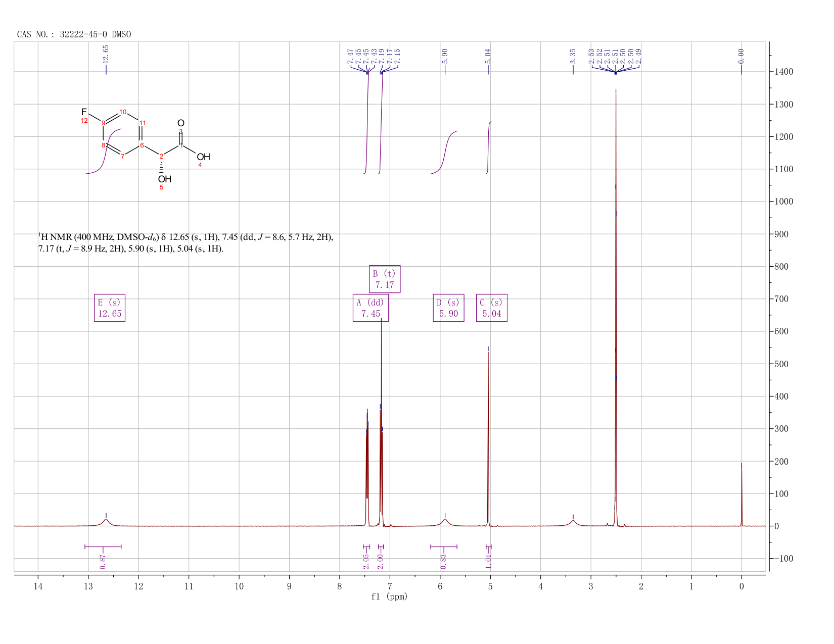Image resolution: width=834 pixels, height=644 pixels.
Task: Select the B (t) 7.17 multiplet box
Action: [x=385, y=279]
